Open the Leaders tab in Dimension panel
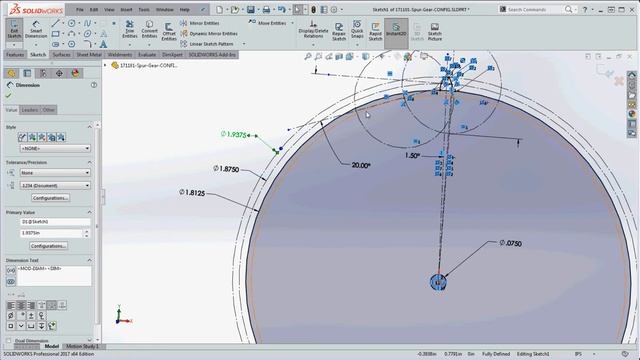 click(x=29, y=110)
